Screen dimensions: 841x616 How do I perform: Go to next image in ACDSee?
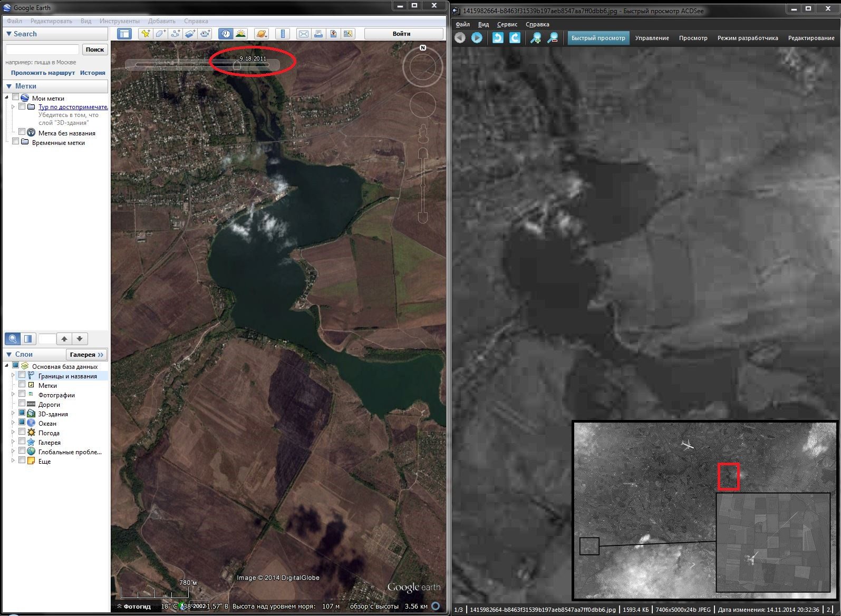[477, 38]
